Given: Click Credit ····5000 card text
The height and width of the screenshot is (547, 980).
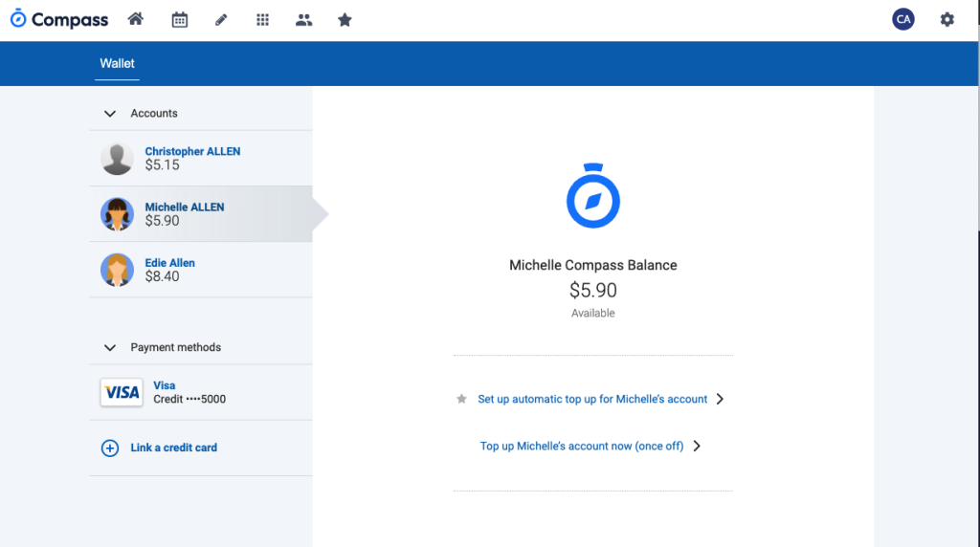Looking at the screenshot, I should pyautogui.click(x=189, y=399).
